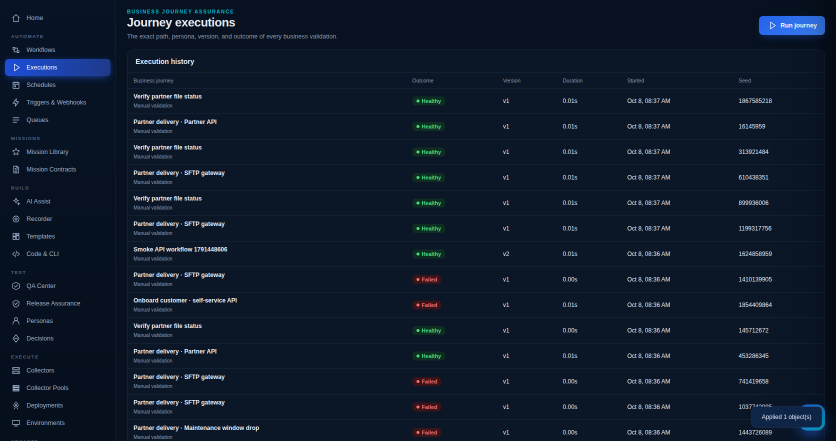This screenshot has height=441, width=836.
Task: Click the QA Center checkmark icon
Action: pyautogui.click(x=16, y=286)
